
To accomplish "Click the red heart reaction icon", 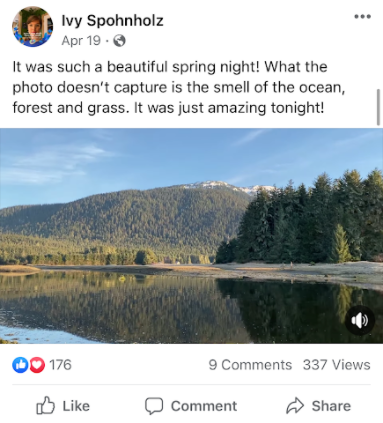I will tap(37, 365).
